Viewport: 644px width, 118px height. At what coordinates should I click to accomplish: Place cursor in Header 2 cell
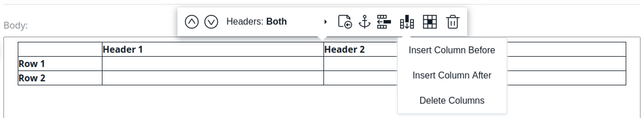tap(360, 50)
